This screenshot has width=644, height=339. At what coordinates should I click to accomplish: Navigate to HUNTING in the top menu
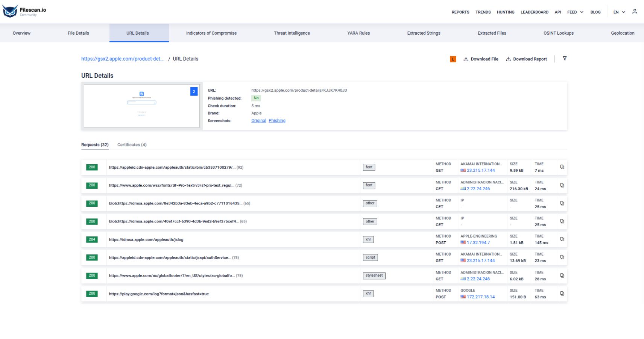[506, 12]
